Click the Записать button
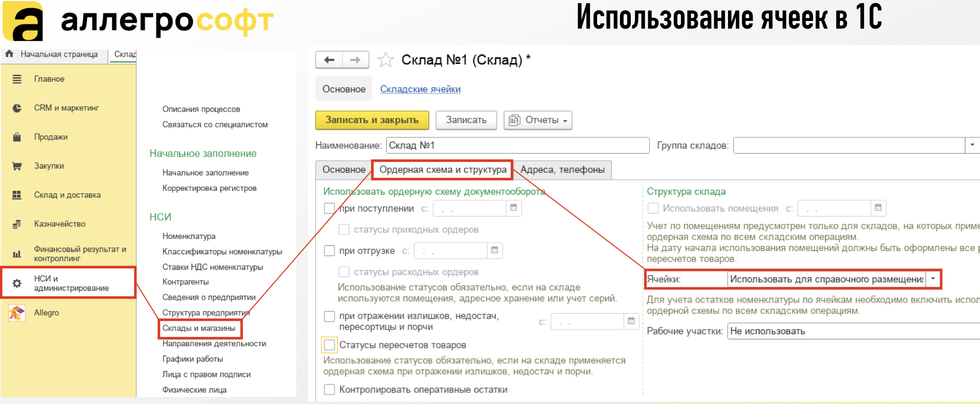The image size is (980, 404). click(x=466, y=120)
